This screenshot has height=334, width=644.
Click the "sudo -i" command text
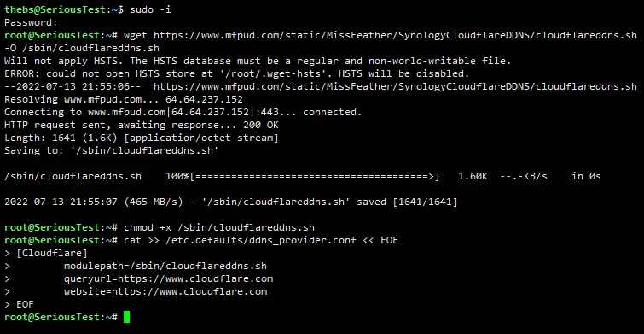tap(150, 9)
